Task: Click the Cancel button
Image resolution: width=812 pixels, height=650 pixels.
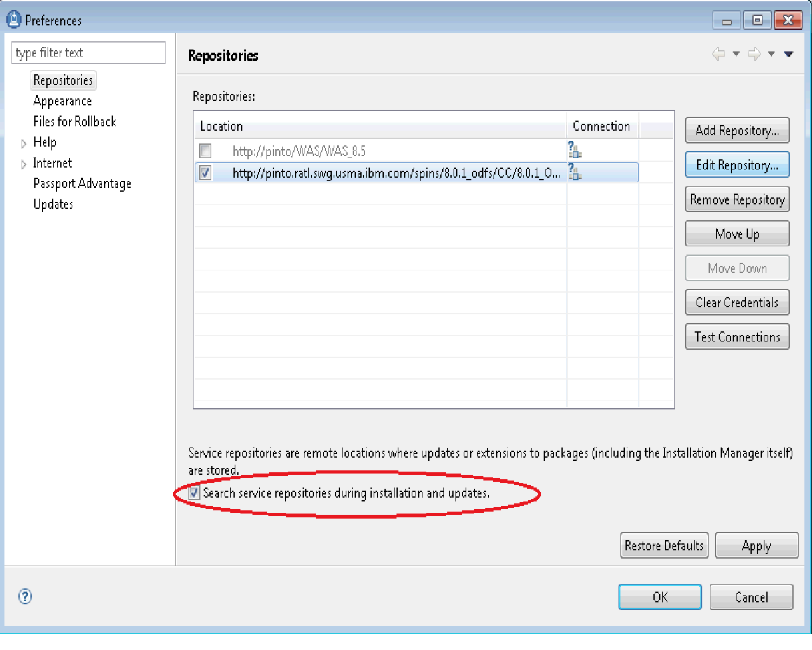Action: point(751,597)
